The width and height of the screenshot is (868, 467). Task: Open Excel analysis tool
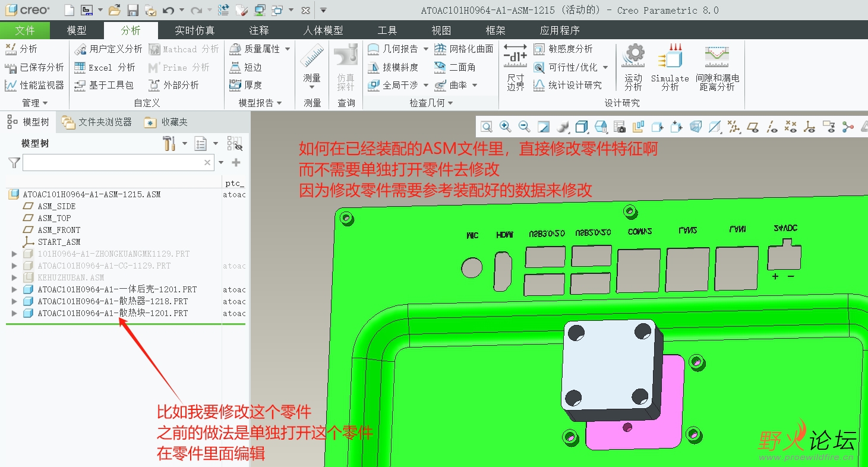tap(105, 67)
